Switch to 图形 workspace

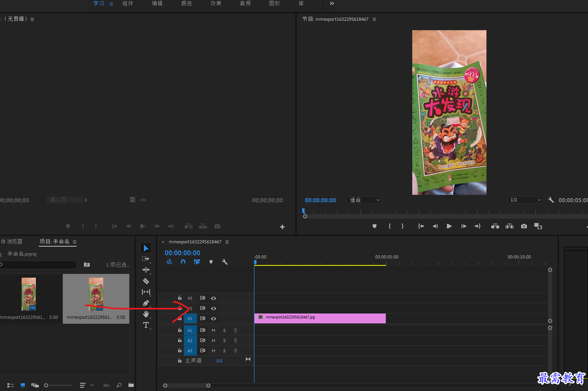pyautogui.click(x=275, y=3)
